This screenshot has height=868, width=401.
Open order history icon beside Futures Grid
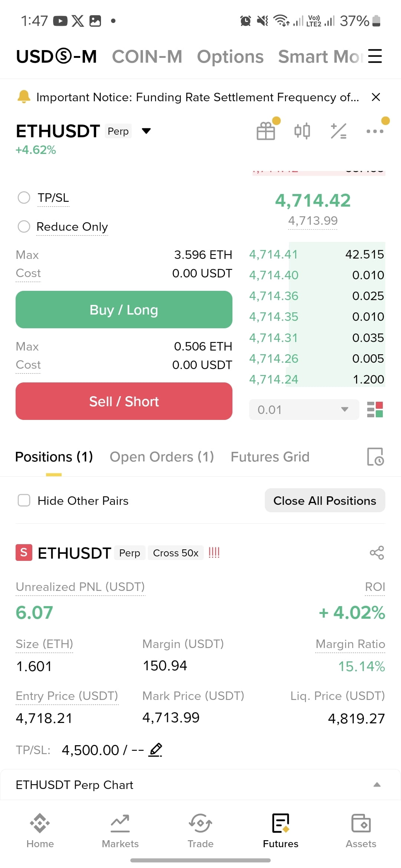pyautogui.click(x=375, y=457)
